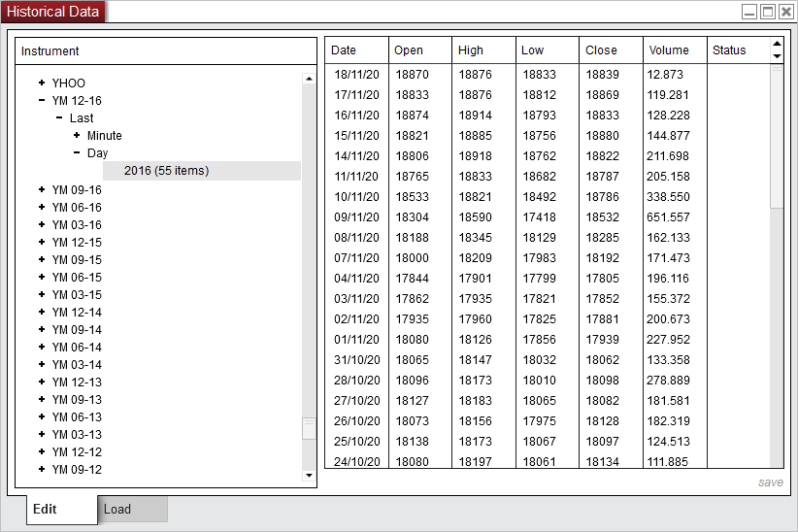This screenshot has width=798, height=532.
Task: Expand the YM 06-15 instrument
Action: coord(42,277)
